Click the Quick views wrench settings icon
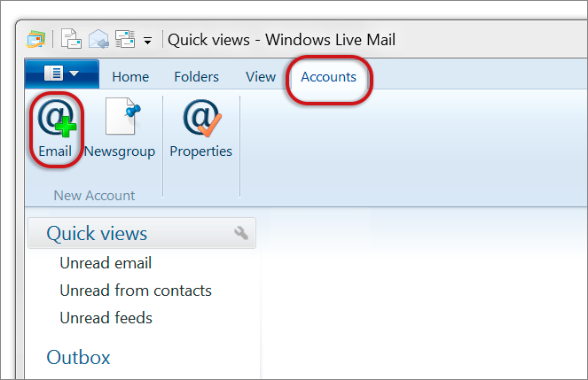Screen dimensions: 588x380 (241, 233)
